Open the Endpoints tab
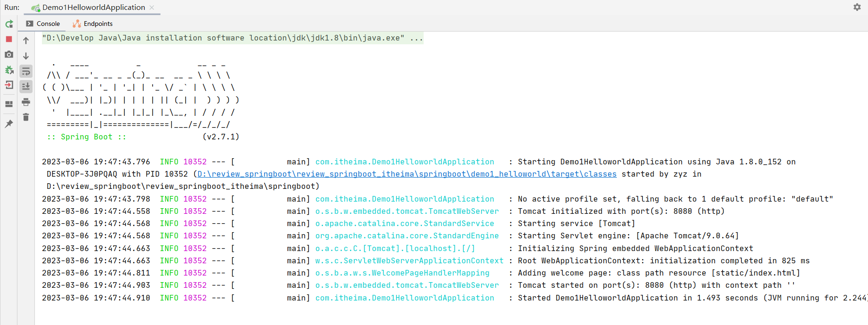This screenshot has width=868, height=325. point(93,24)
